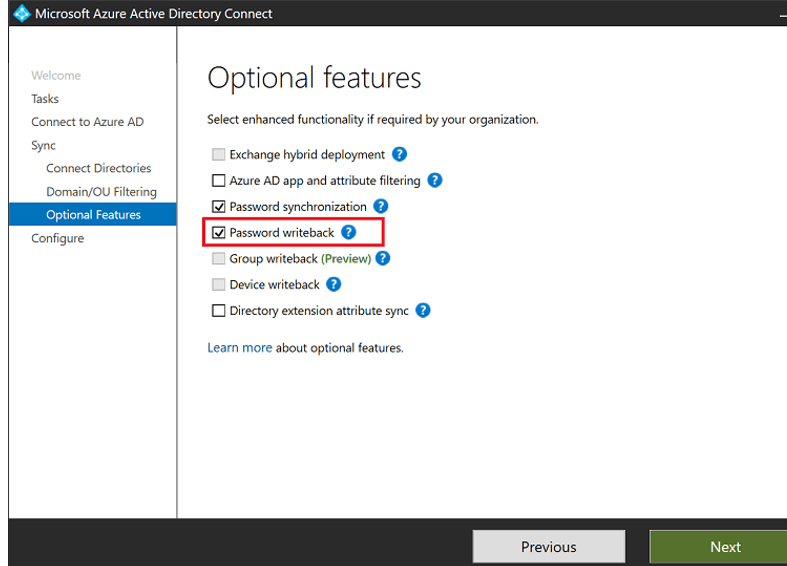The height and width of the screenshot is (566, 787).
Task: Enable Azure AD app and attribute filtering
Action: [219, 181]
